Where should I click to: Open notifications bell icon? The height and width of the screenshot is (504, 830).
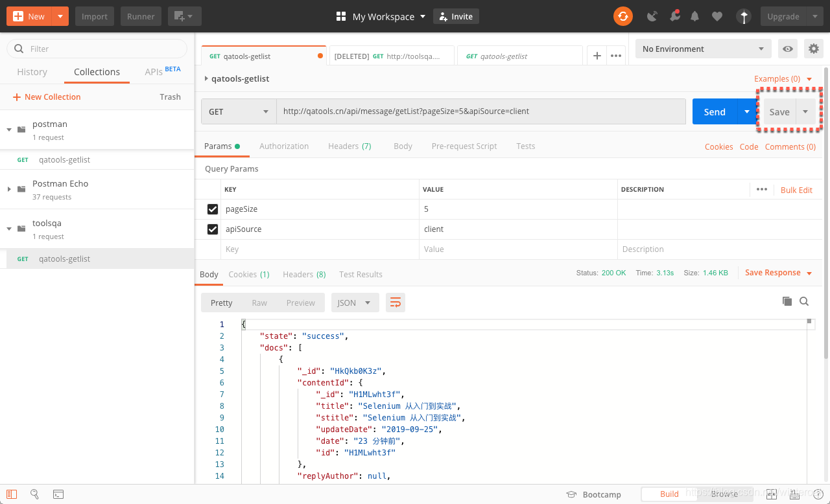695,16
